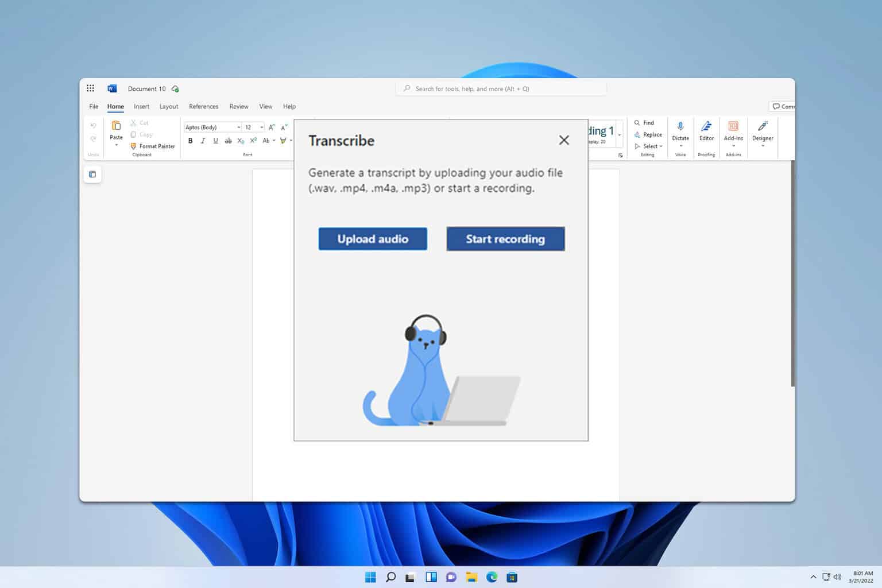Activate the Format Painter
Image resolution: width=882 pixels, height=588 pixels.
point(153,146)
